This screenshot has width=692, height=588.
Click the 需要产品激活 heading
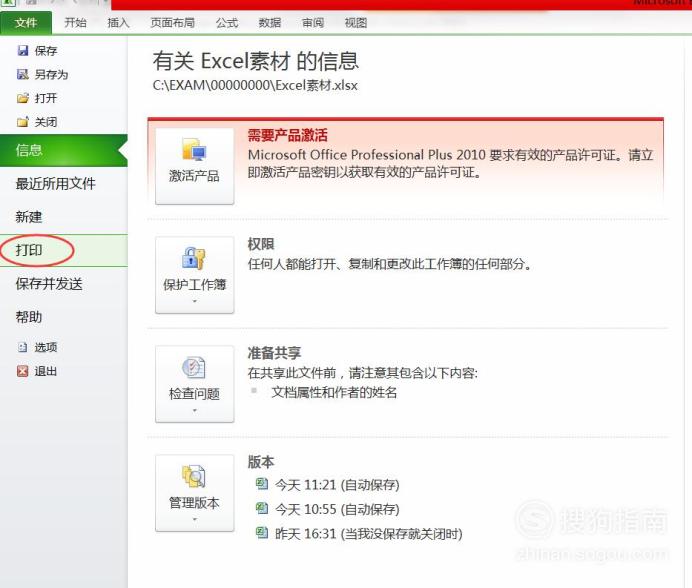pyautogui.click(x=288, y=135)
